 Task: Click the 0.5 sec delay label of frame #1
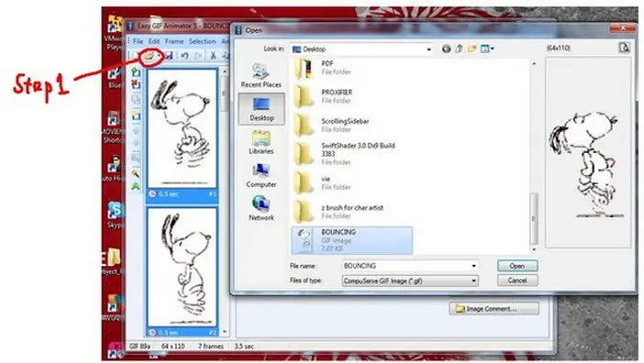tap(169, 194)
